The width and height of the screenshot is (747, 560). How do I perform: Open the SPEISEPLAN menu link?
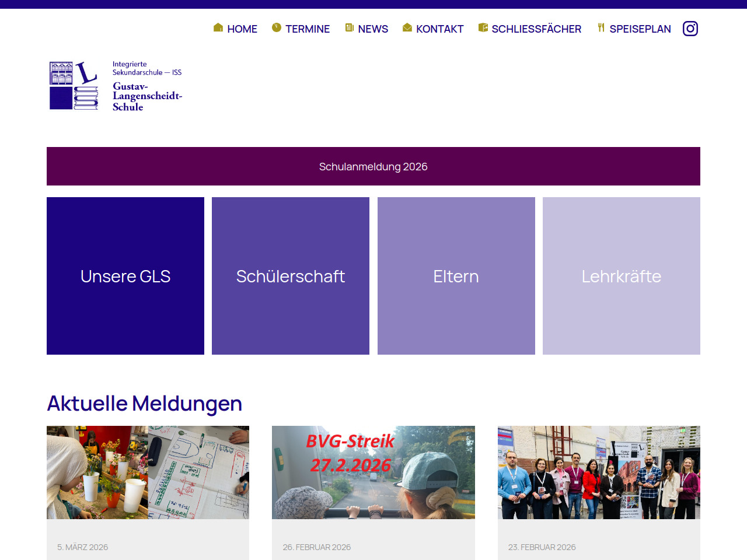coord(640,29)
